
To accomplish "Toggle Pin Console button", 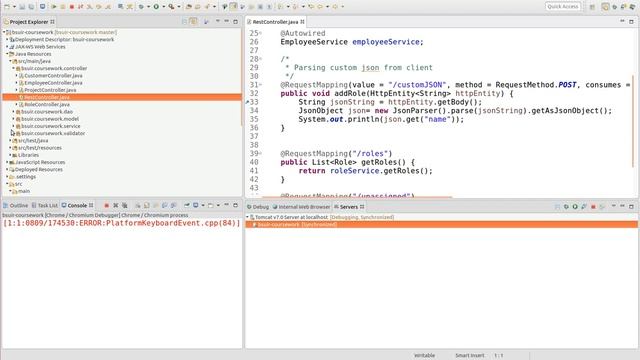I will point(187,205).
